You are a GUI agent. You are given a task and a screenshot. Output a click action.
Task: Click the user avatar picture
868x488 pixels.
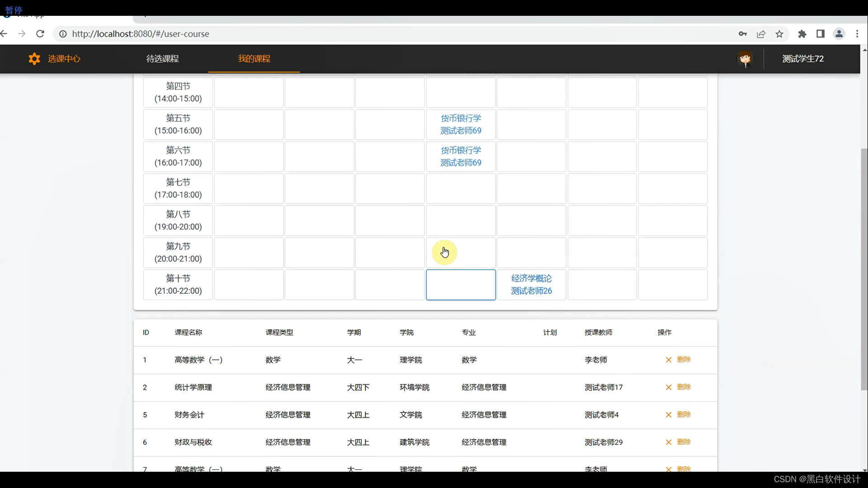click(745, 59)
